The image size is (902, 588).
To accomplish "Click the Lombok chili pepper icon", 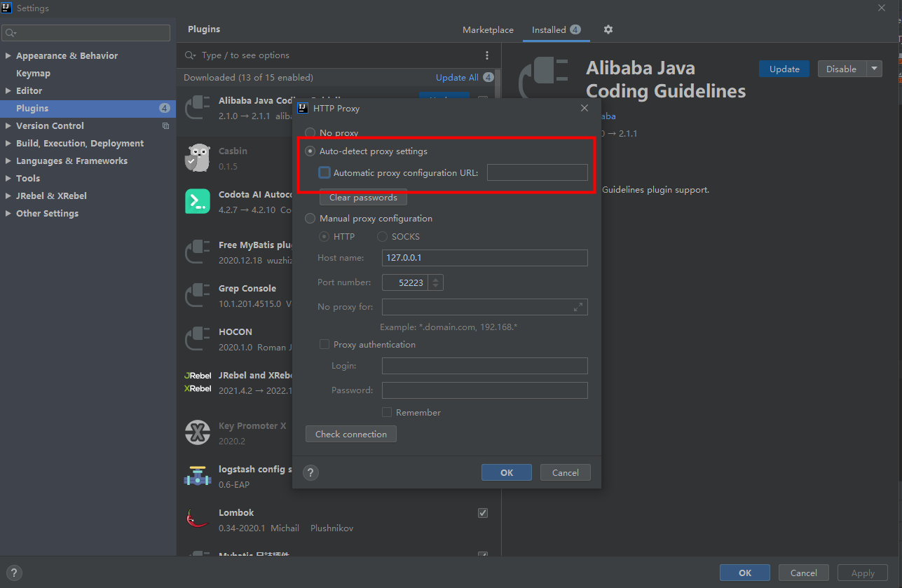I will click(x=198, y=519).
